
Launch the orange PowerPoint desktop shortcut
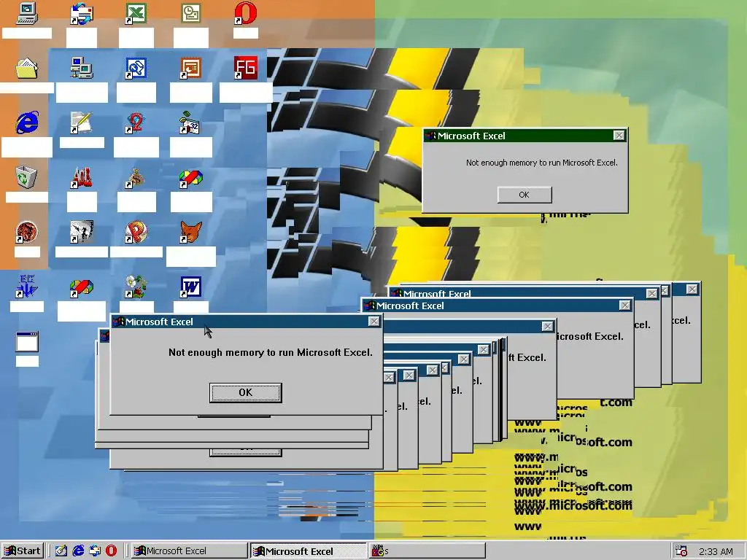(190, 68)
